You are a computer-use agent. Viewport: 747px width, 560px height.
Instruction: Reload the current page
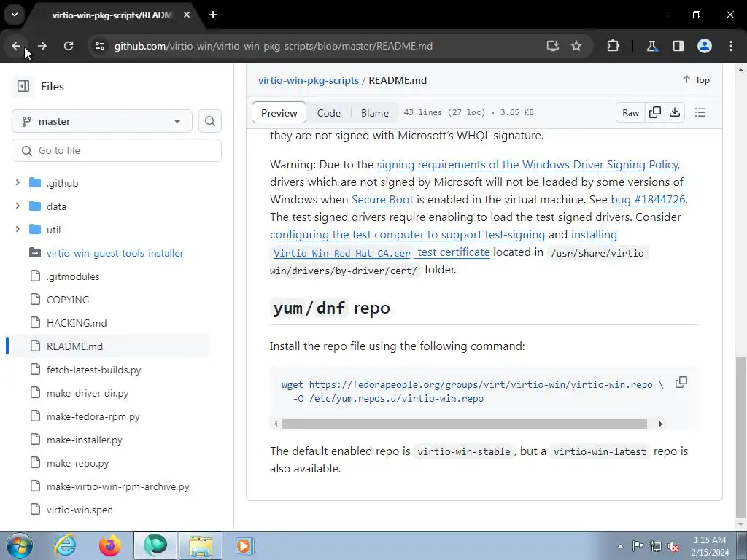tap(69, 46)
